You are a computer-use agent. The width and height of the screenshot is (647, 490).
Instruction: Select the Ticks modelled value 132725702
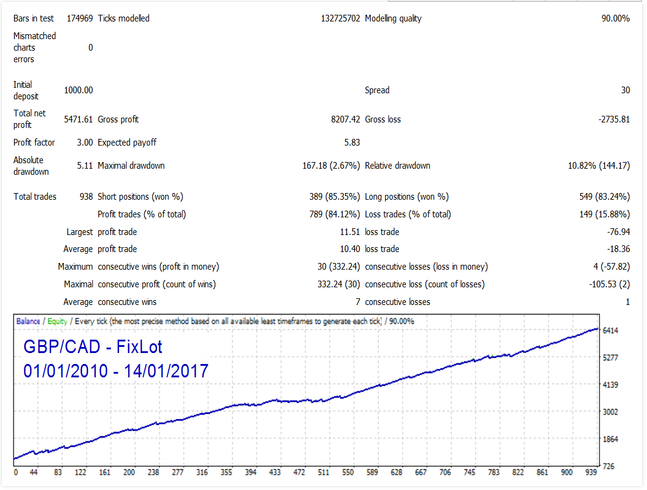[340, 19]
